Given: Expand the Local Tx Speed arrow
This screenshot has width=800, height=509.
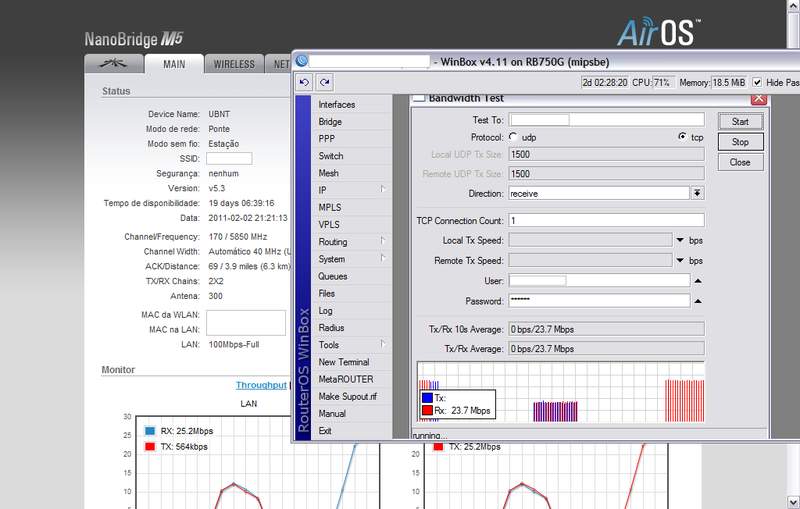Looking at the screenshot, I should [680, 241].
